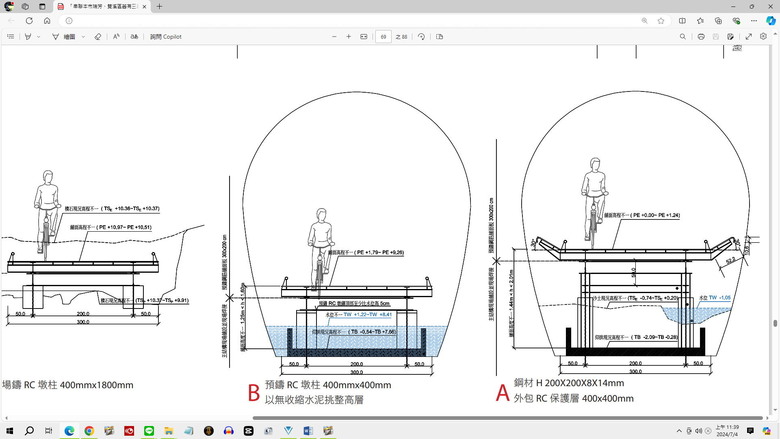
Task: Open the Favorites list
Action: 700,20
